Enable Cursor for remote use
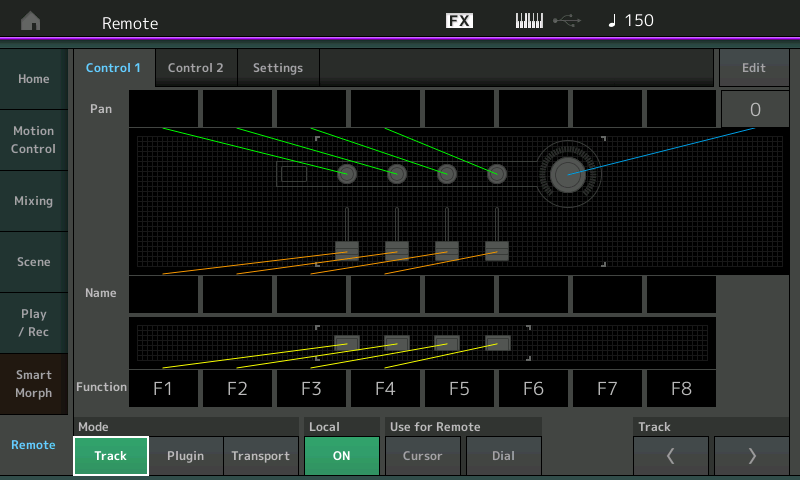The height and width of the screenshot is (480, 800). click(422, 456)
